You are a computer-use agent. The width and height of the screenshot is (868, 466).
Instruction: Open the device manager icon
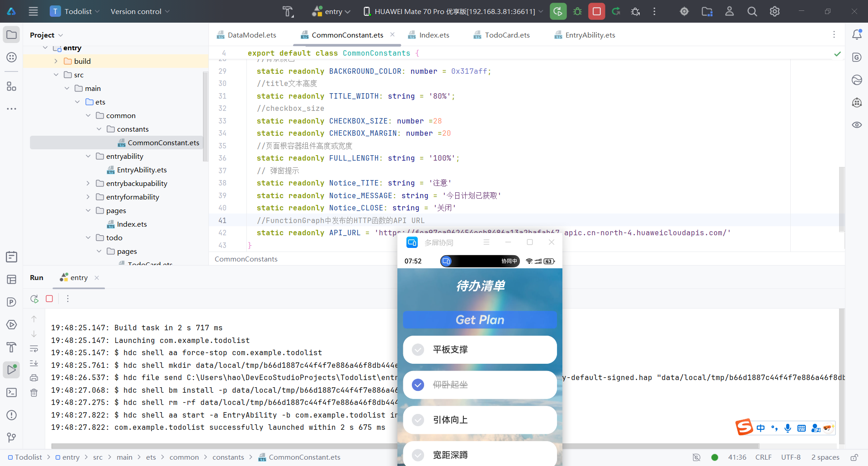tap(707, 11)
